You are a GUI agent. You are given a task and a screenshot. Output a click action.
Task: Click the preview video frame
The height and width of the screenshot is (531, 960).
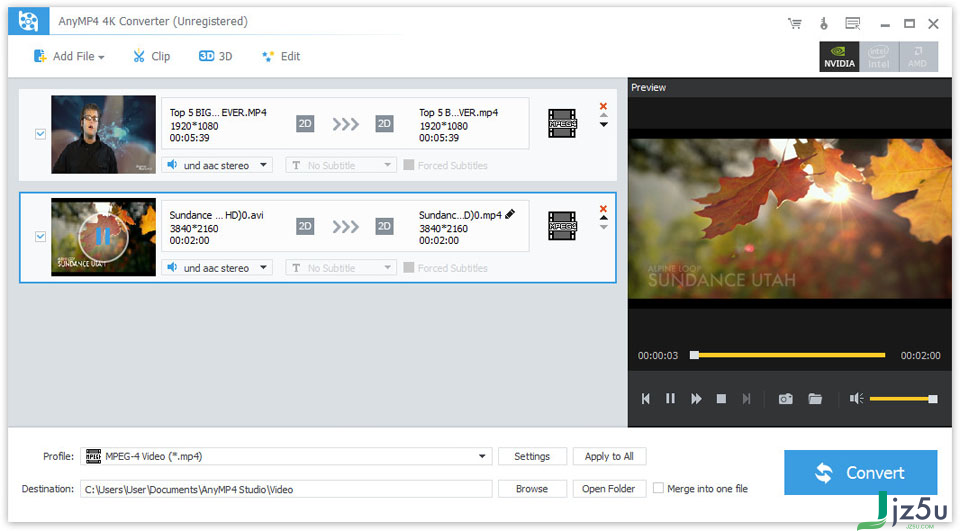[790, 219]
